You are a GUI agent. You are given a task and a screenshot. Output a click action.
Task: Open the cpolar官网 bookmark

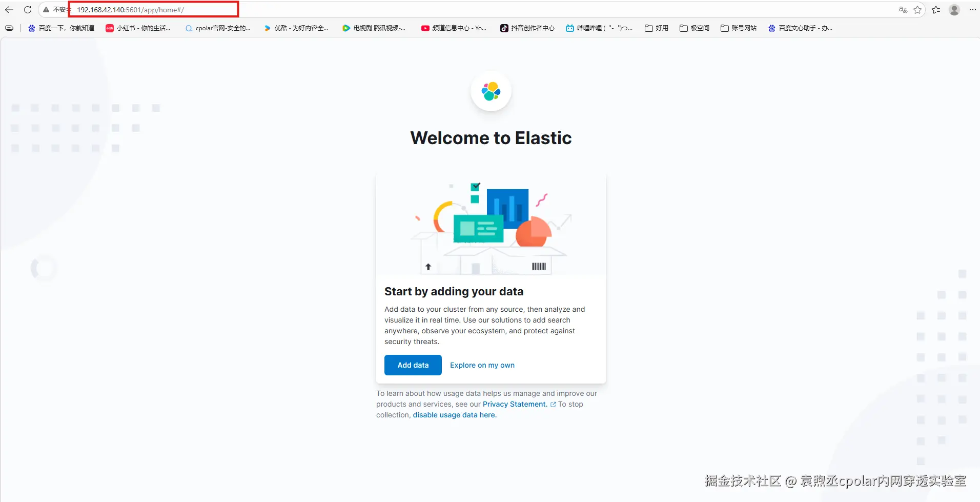tap(218, 28)
